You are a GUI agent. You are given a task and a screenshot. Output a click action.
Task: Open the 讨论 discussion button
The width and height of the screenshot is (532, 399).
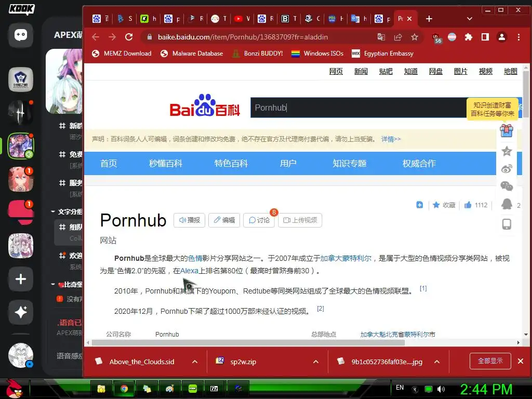[x=259, y=220]
